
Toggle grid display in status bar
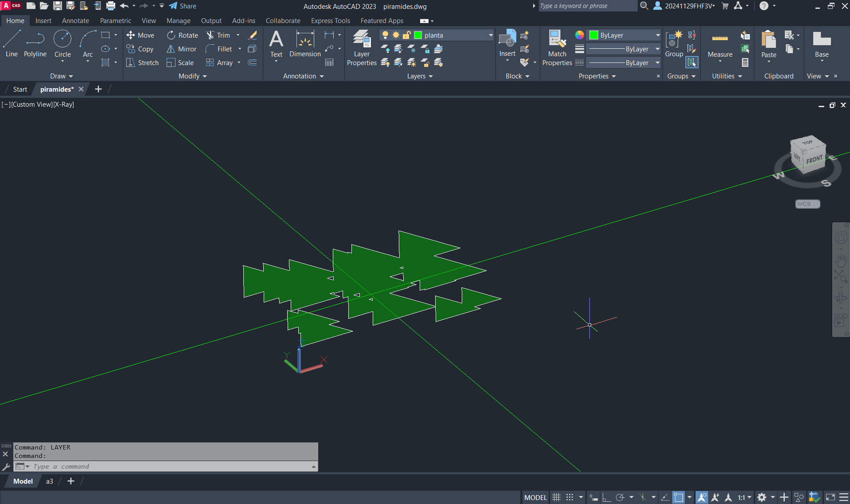pos(557,497)
